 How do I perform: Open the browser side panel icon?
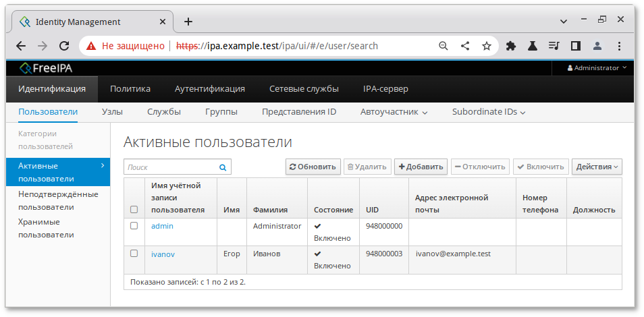[x=576, y=46]
